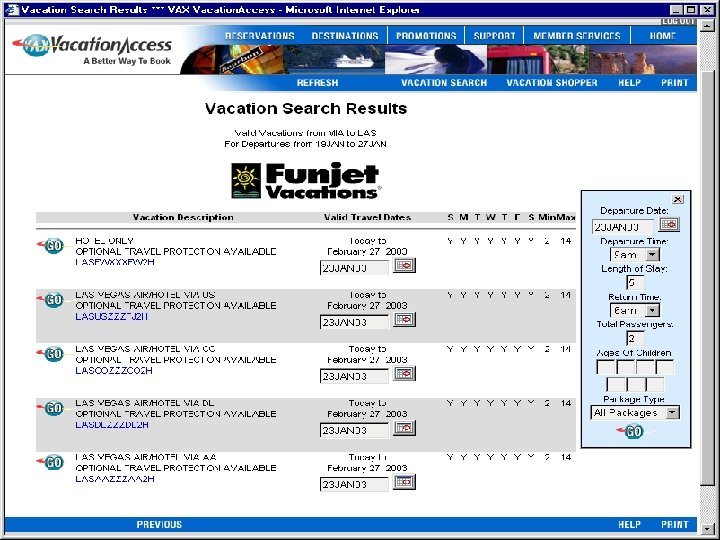Click the Log Out link

(679, 22)
